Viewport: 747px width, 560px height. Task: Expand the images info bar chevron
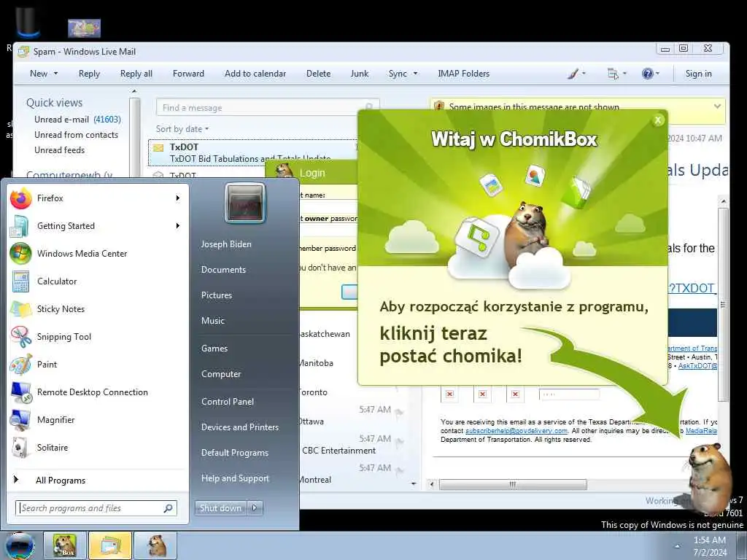(x=717, y=106)
